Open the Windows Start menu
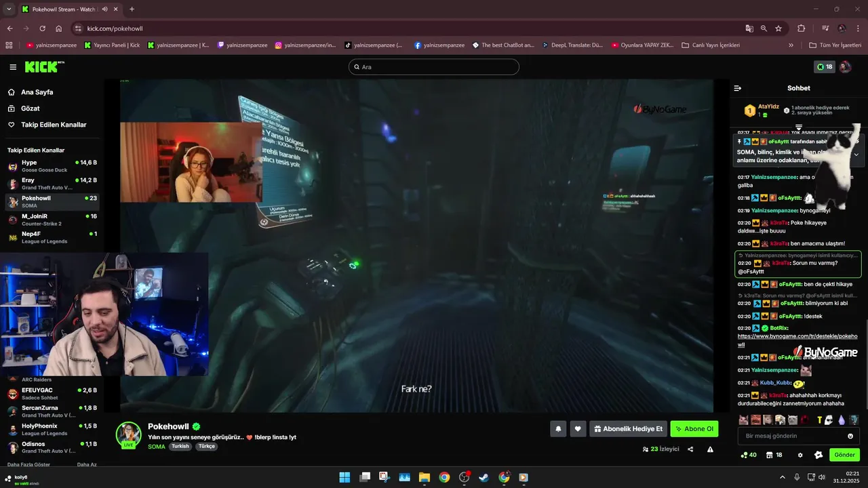 tap(344, 477)
